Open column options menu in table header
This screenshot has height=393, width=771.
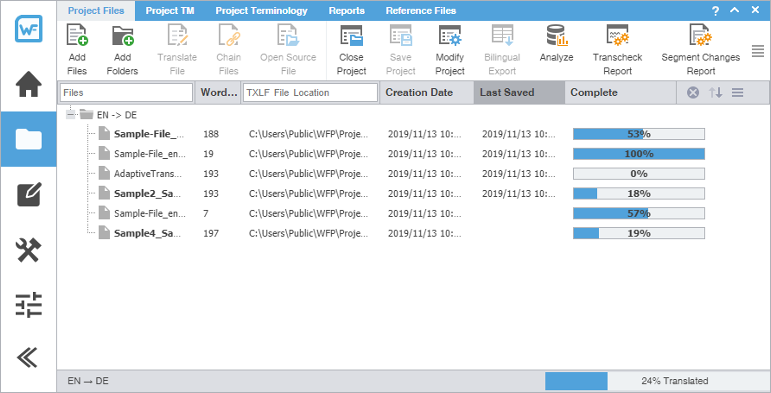coord(737,92)
